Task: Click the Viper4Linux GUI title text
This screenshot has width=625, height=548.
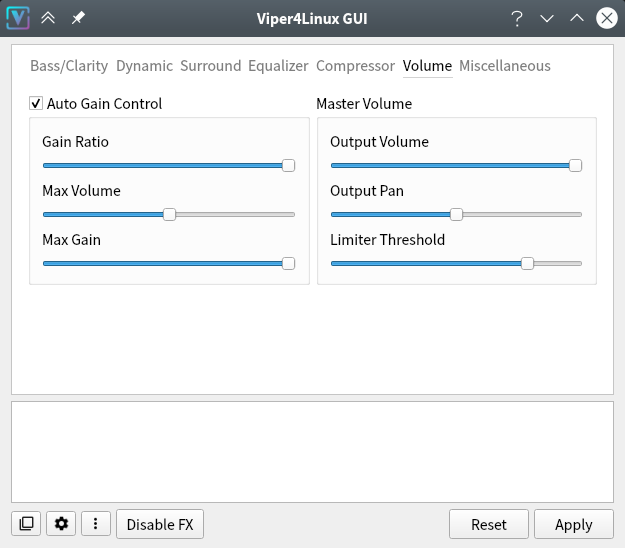Action: tap(312, 18)
